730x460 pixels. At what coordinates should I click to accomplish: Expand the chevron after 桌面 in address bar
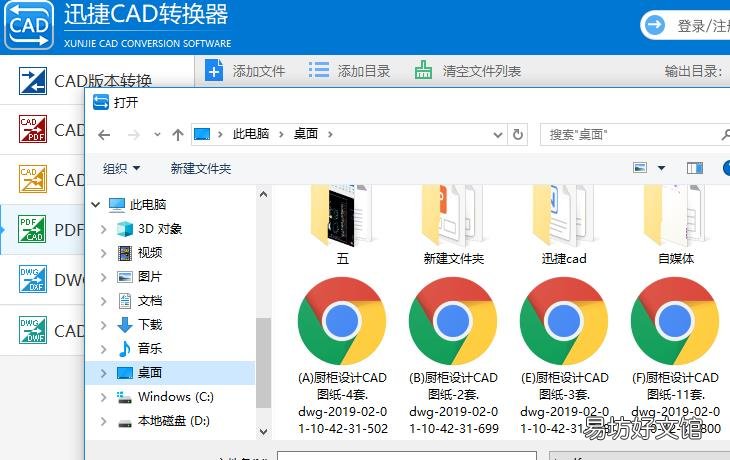point(330,135)
